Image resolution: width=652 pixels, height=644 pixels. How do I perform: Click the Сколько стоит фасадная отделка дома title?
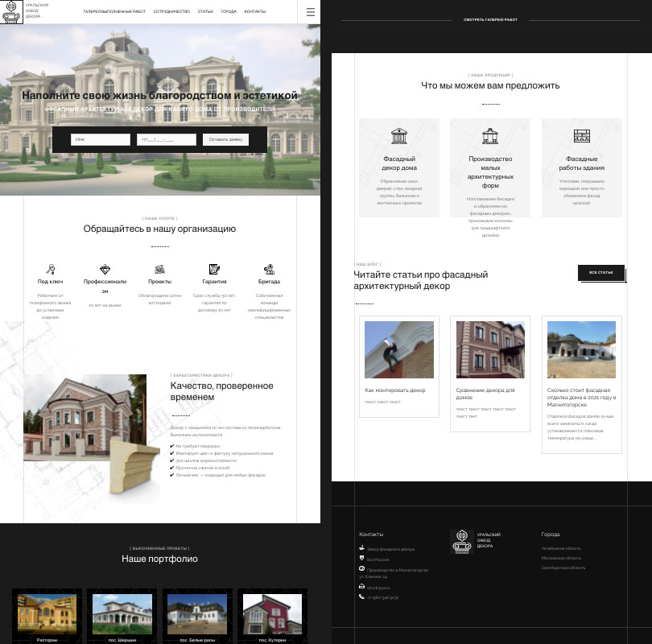coord(581,398)
